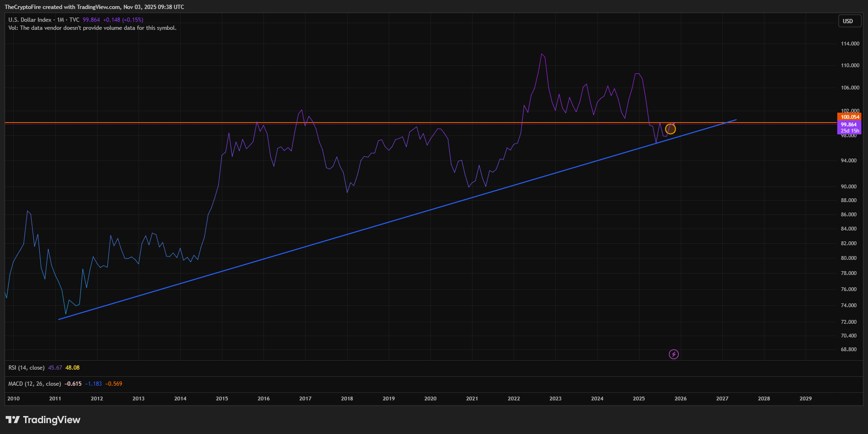Click the 2016 label on the time axis
The width and height of the screenshot is (868, 434).
coord(263,399)
